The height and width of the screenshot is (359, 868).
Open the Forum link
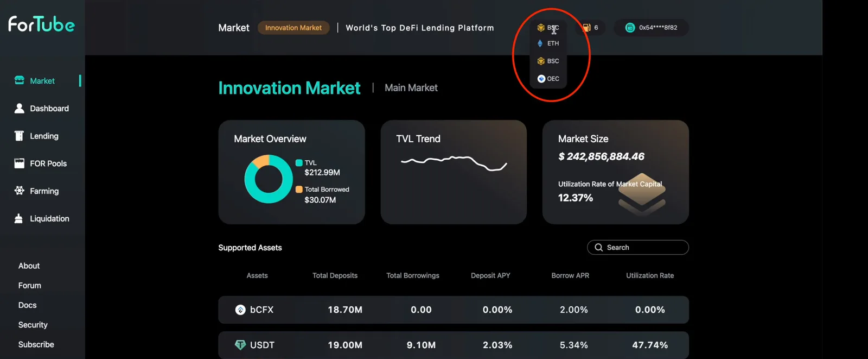[30, 286]
